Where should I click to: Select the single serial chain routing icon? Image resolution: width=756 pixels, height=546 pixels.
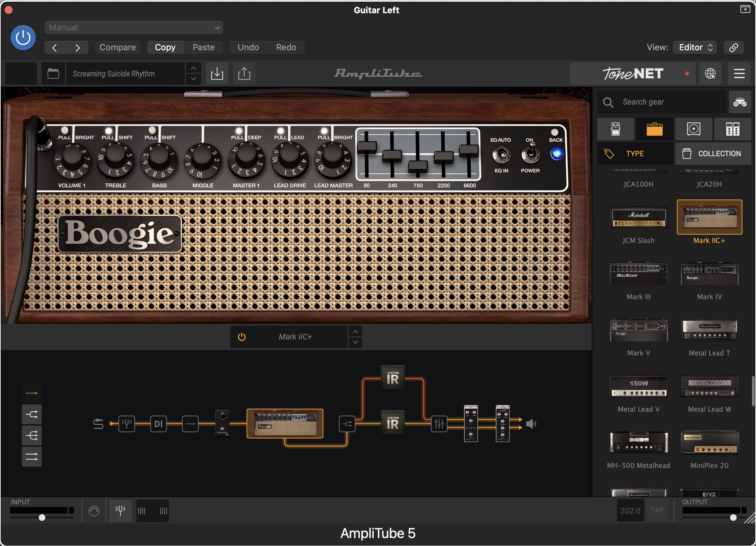(x=32, y=393)
